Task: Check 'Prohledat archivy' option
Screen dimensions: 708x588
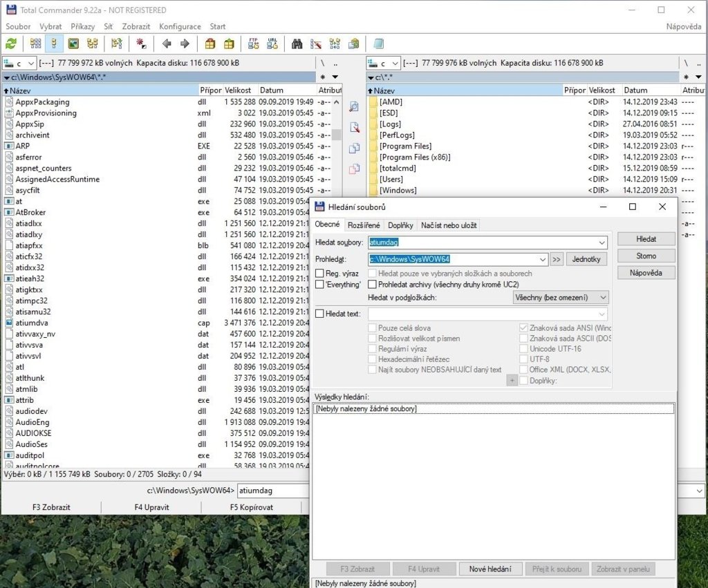Action: (x=372, y=284)
